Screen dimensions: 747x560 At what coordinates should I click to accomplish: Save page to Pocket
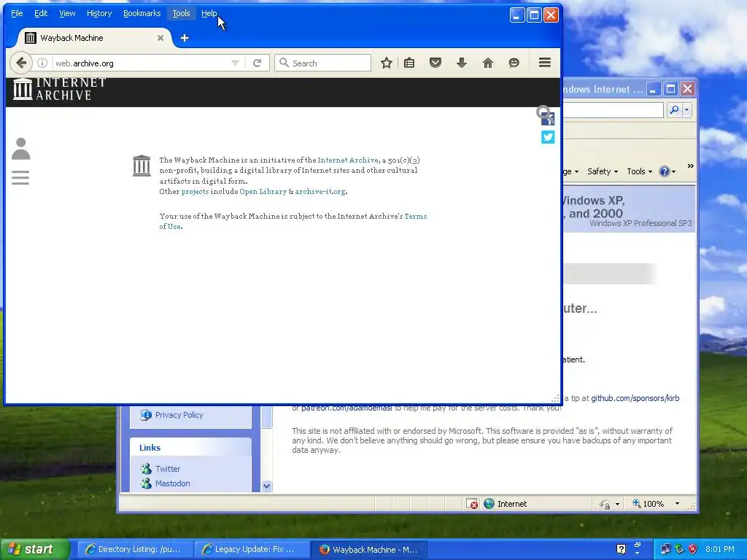[436, 63]
